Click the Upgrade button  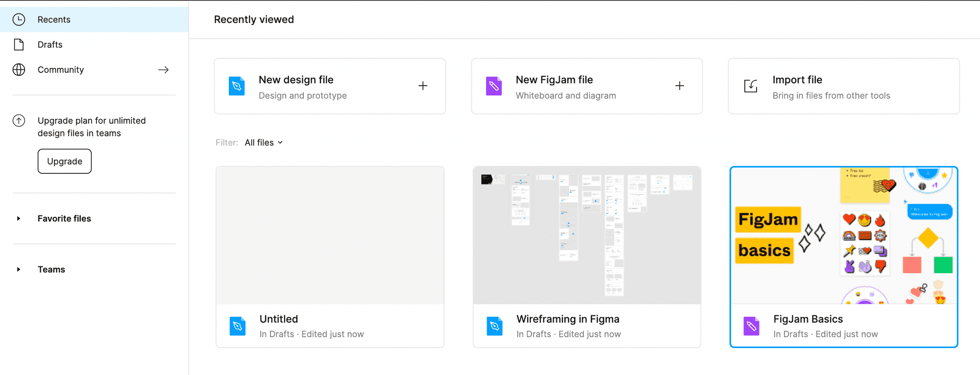(65, 161)
